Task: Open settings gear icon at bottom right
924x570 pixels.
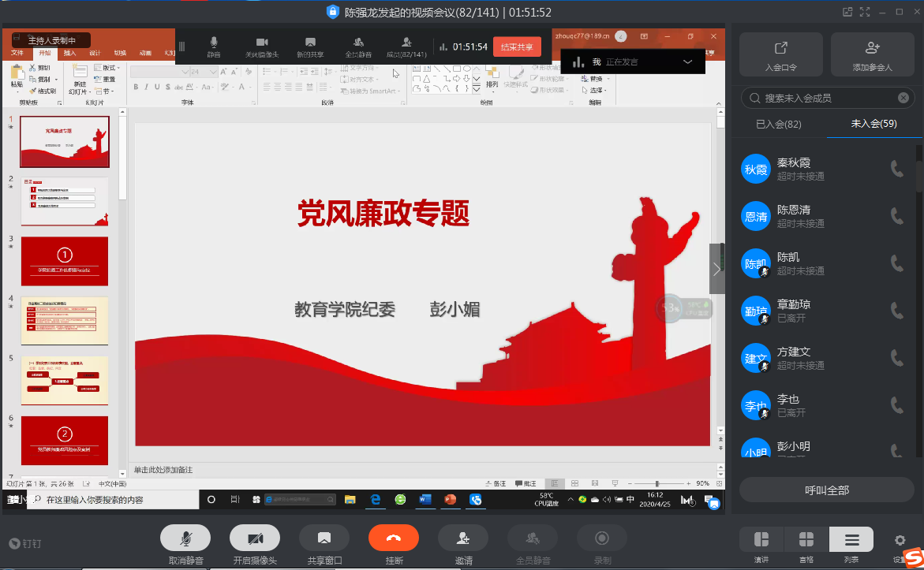Action: click(900, 540)
